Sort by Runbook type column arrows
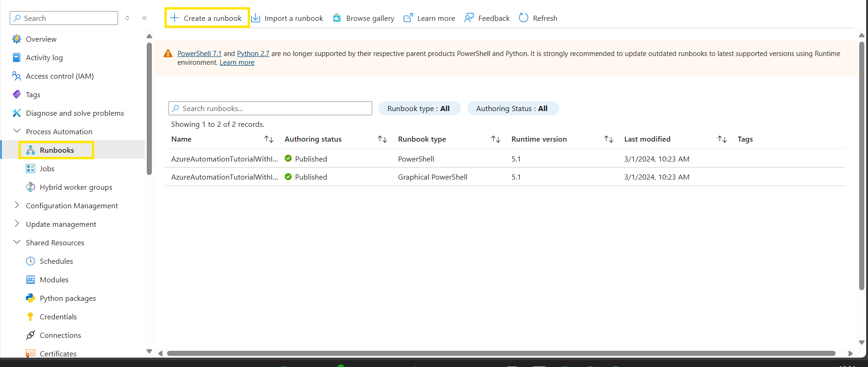This screenshot has width=868, height=367. coord(496,139)
